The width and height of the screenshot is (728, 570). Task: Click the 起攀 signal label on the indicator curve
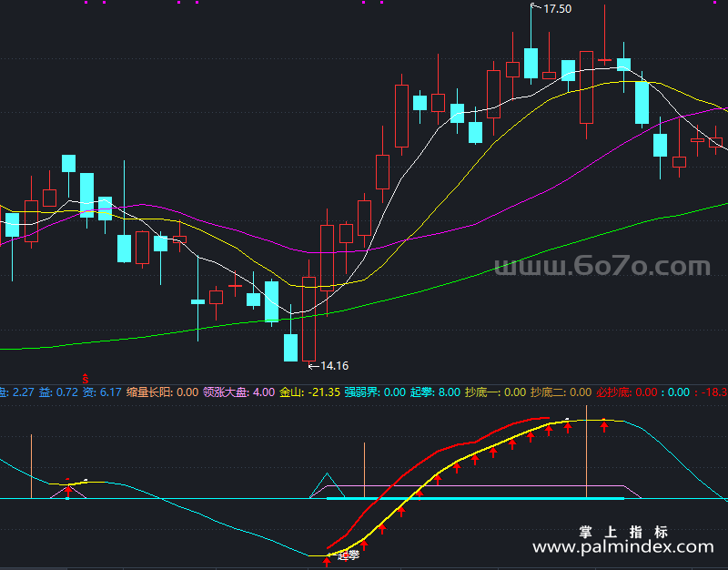click(x=349, y=555)
